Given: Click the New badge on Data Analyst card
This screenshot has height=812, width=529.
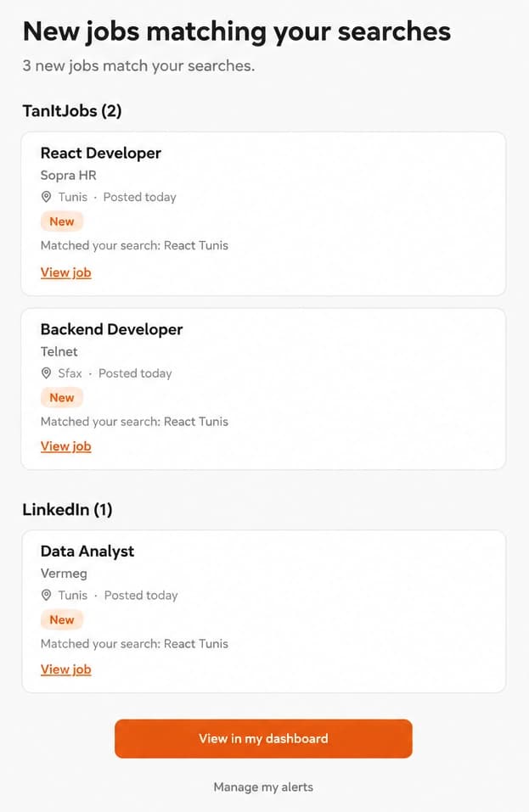Looking at the screenshot, I should tap(62, 620).
